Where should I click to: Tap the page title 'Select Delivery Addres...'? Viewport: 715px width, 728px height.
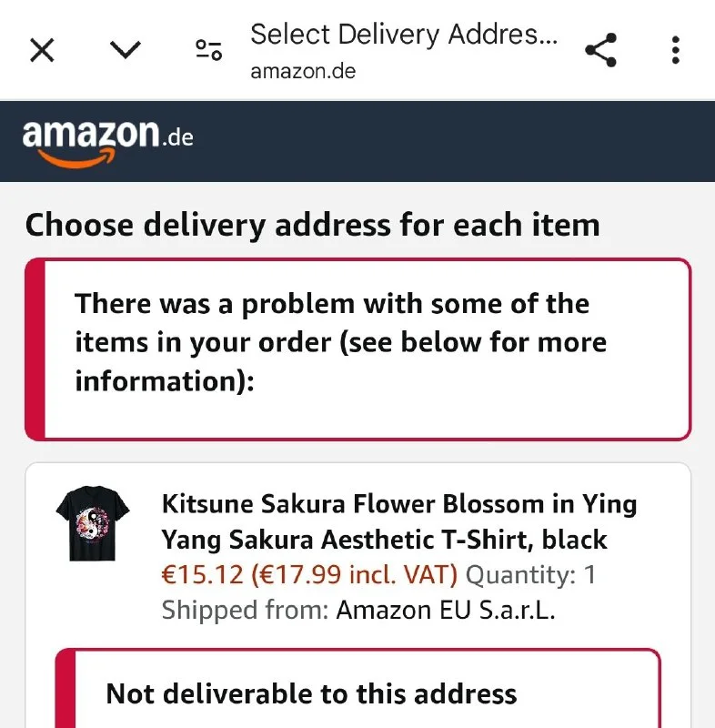point(404,35)
